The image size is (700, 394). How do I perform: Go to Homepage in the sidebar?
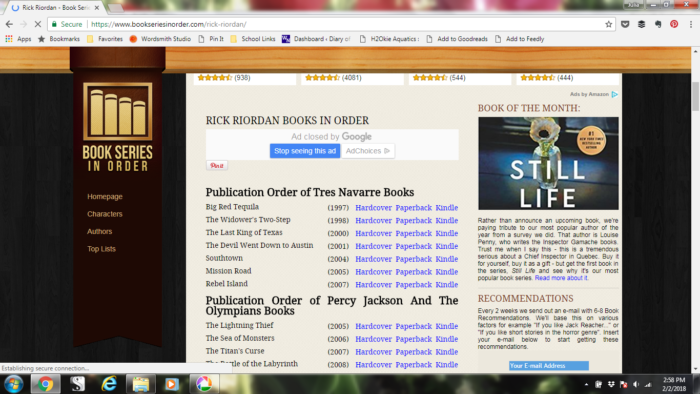(105, 196)
